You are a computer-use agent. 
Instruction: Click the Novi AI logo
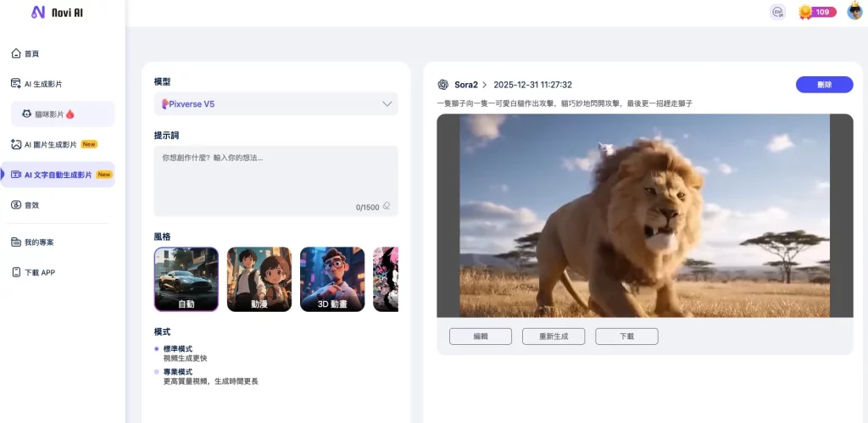pyautogui.click(x=58, y=12)
